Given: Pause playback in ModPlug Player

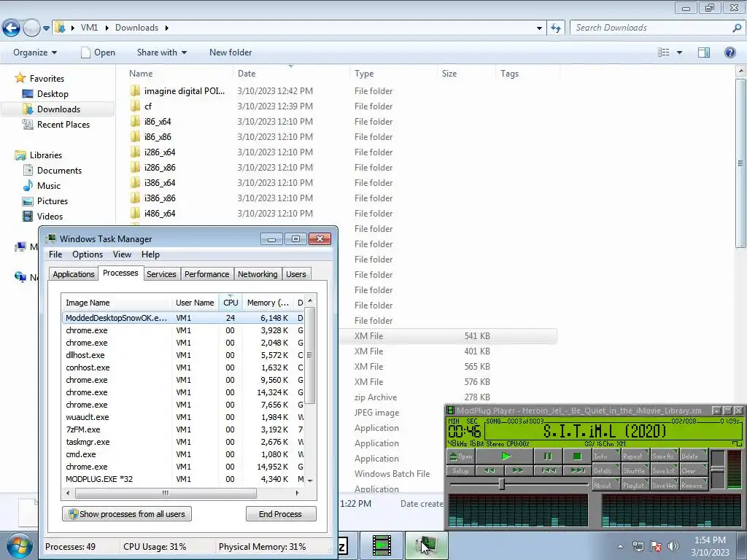Looking at the screenshot, I should pos(548,456).
